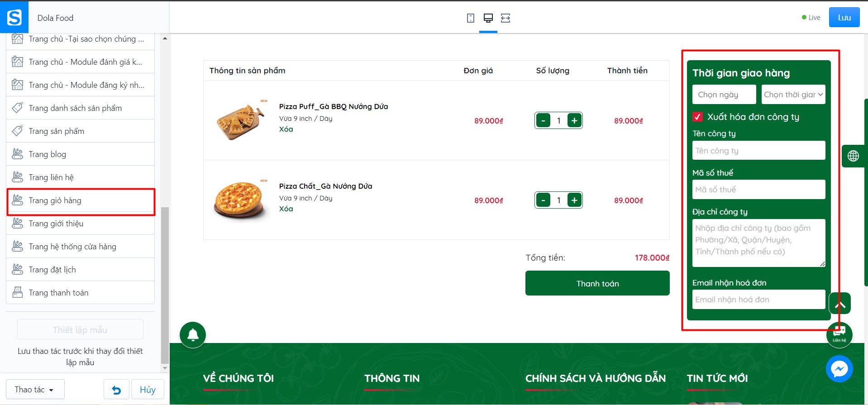Click the undo arrow icon
This screenshot has height=405, width=868.
pyautogui.click(x=116, y=390)
